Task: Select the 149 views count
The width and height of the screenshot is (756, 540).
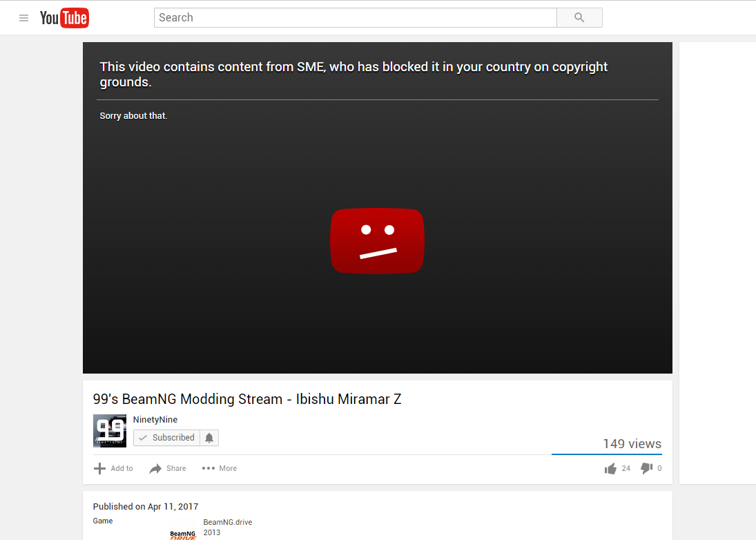Action: tap(632, 443)
